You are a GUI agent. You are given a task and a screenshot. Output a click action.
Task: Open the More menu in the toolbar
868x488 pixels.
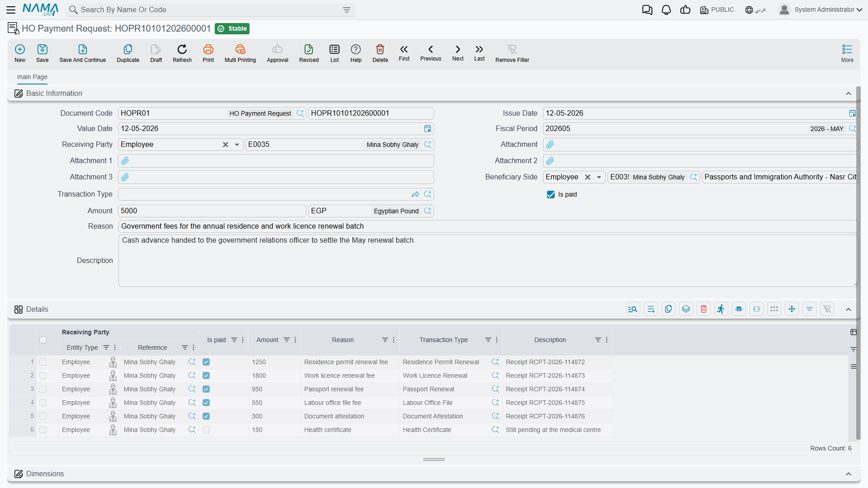(847, 53)
